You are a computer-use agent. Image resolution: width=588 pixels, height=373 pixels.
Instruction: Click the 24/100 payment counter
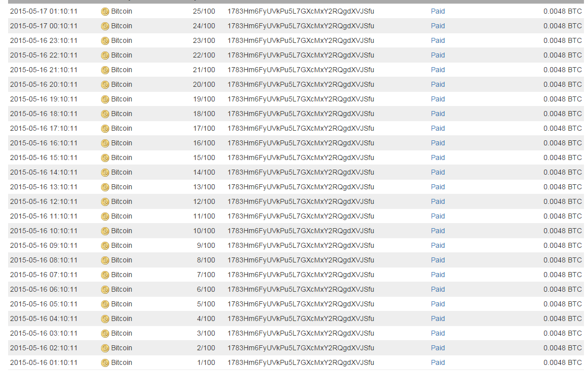click(204, 26)
